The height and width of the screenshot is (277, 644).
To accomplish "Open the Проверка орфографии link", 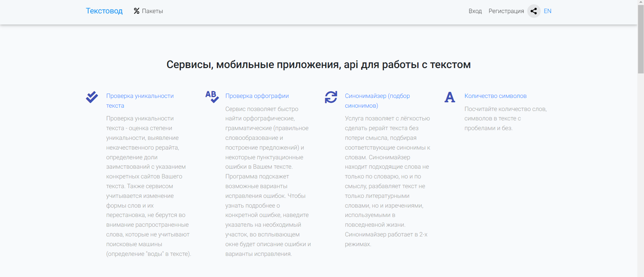I will [257, 96].
